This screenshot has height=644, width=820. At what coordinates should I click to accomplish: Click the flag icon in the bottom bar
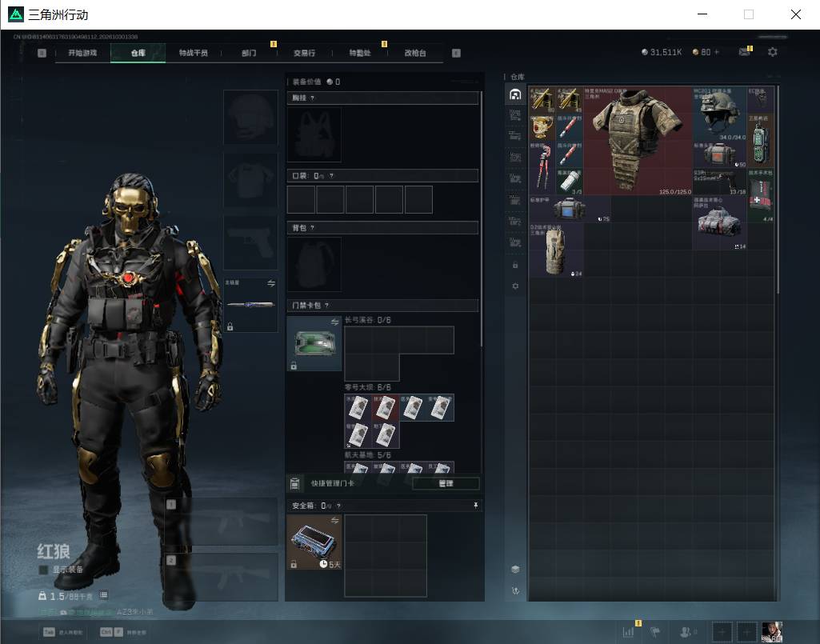tap(654, 632)
